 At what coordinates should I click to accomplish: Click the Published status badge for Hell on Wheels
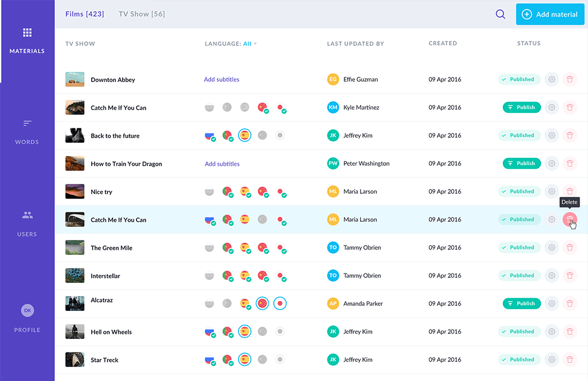[x=519, y=332]
